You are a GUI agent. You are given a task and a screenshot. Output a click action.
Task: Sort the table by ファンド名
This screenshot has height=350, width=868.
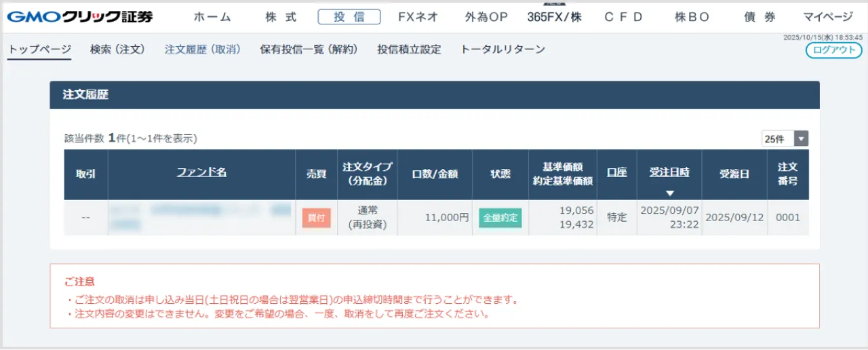pos(201,172)
